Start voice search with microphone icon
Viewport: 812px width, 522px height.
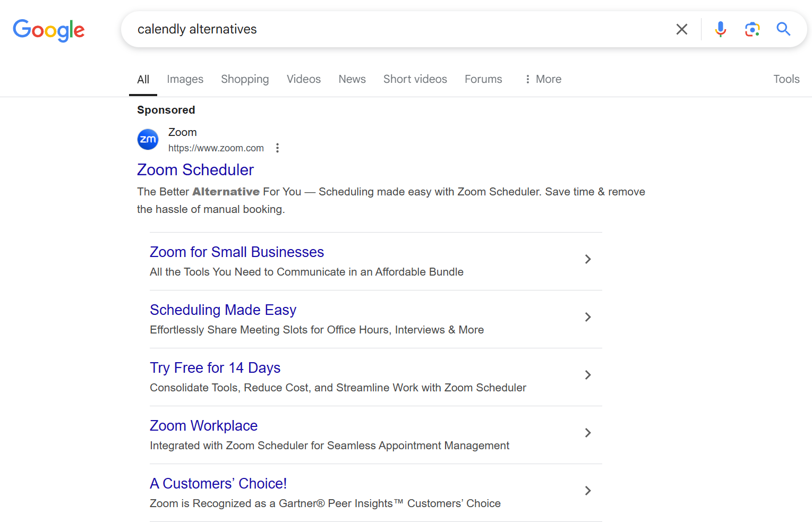coord(720,29)
